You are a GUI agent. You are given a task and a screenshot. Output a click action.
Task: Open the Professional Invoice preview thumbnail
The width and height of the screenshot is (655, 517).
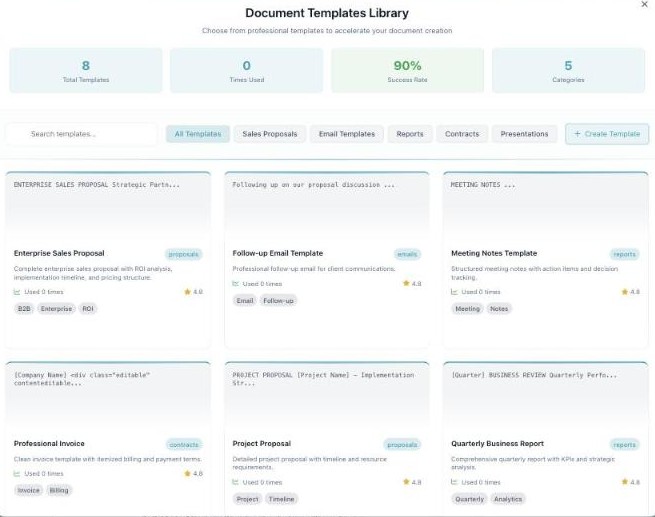[108, 396]
